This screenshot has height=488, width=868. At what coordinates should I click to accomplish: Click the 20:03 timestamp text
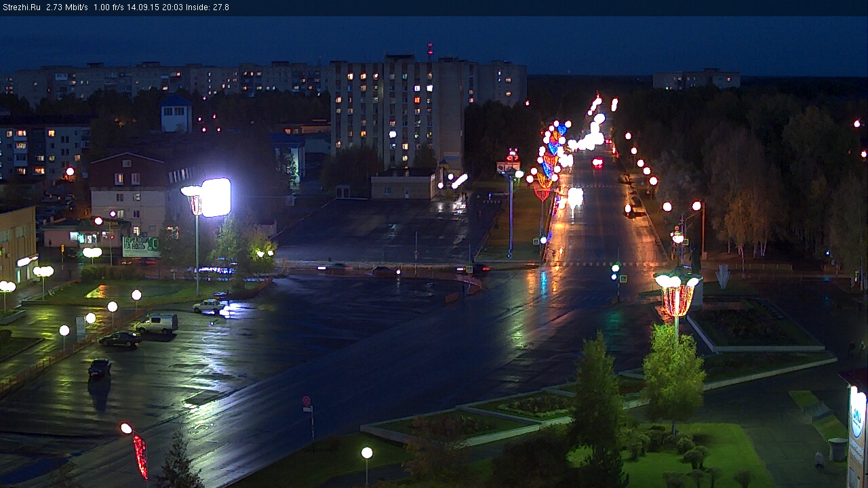(172, 7)
